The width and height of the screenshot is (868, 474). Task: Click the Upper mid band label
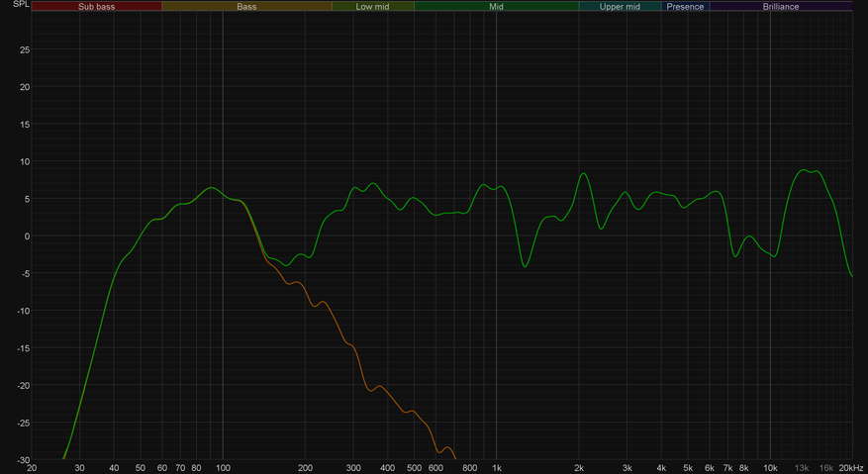pyautogui.click(x=620, y=6)
